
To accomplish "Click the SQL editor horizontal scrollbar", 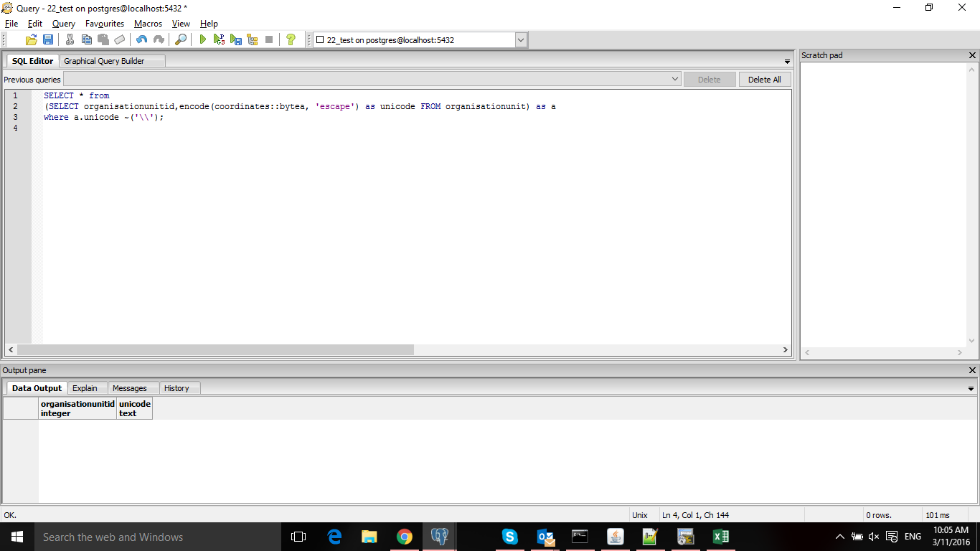I will (215, 350).
